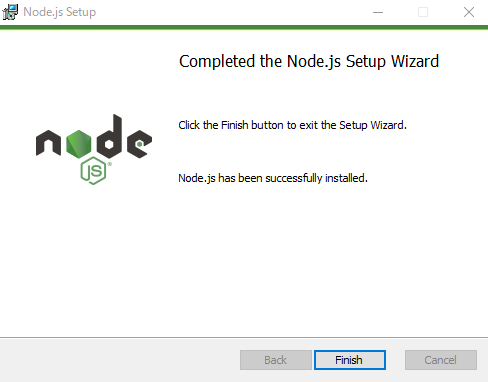488x382 pixels.
Task: Click the registered trademark symbol beside JS badge
Action: pyautogui.click(x=110, y=164)
